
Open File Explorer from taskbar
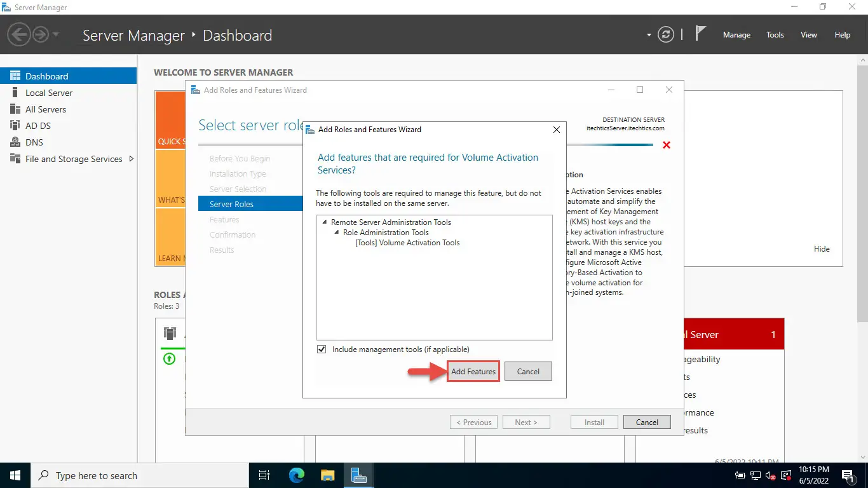pyautogui.click(x=327, y=475)
